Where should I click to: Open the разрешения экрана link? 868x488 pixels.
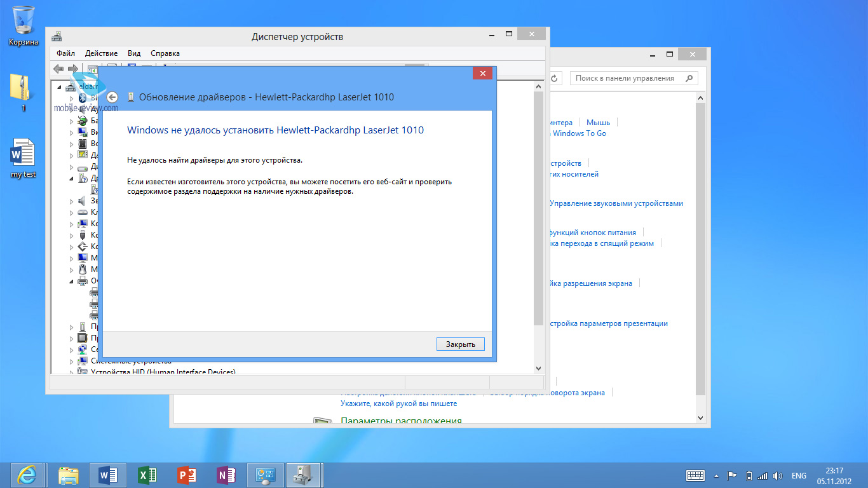[x=591, y=283]
